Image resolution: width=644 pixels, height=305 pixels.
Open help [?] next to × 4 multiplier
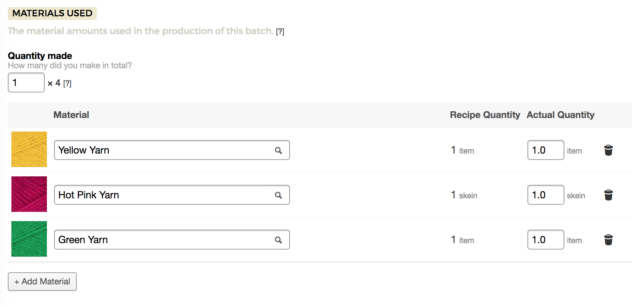67,84
